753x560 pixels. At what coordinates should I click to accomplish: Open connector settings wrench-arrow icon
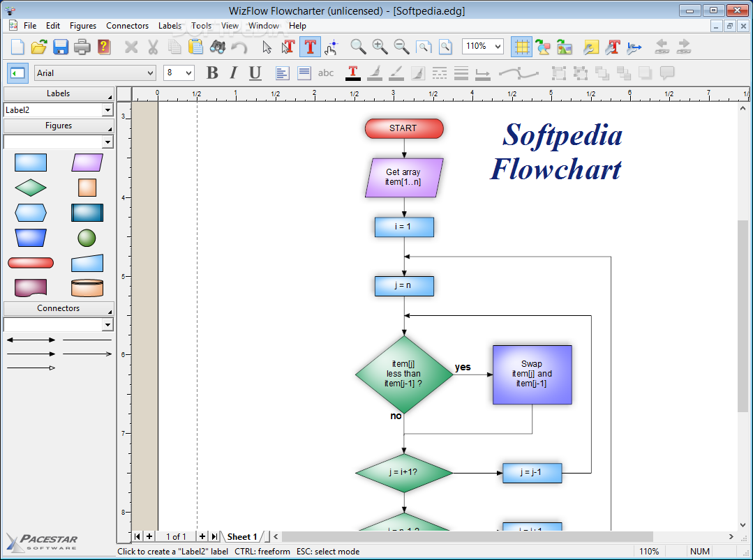[x=634, y=47]
